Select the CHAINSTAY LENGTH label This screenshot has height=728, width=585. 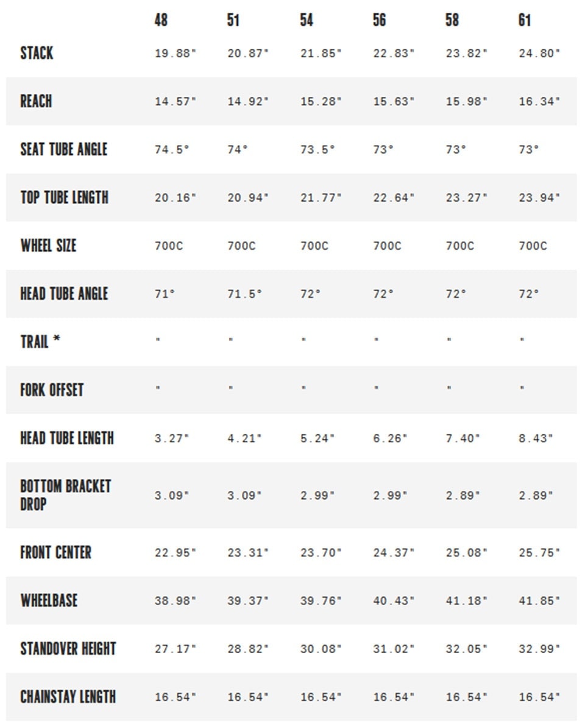pyautogui.click(x=68, y=696)
